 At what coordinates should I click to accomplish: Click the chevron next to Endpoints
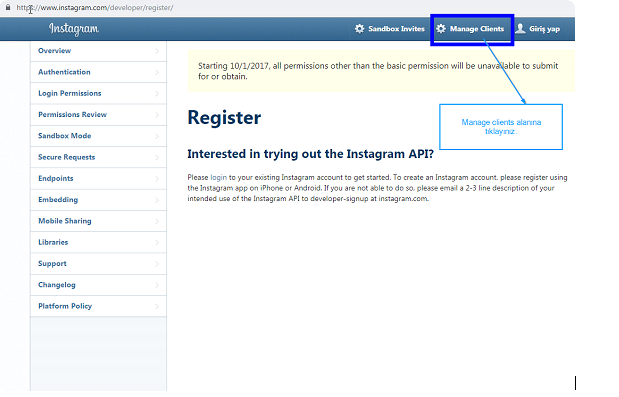(157, 179)
